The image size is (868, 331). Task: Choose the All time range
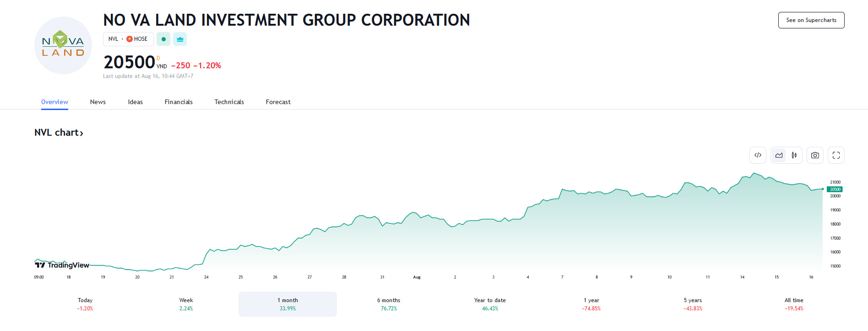point(794,304)
